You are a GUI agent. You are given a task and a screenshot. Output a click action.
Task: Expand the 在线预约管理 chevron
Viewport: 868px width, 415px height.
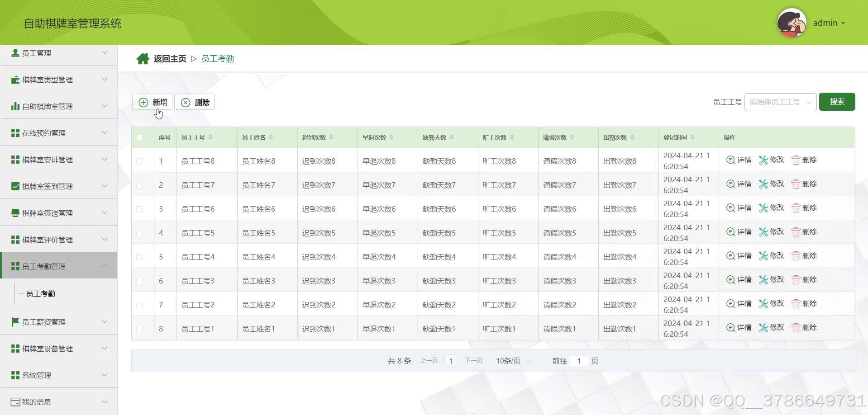pyautogui.click(x=105, y=133)
